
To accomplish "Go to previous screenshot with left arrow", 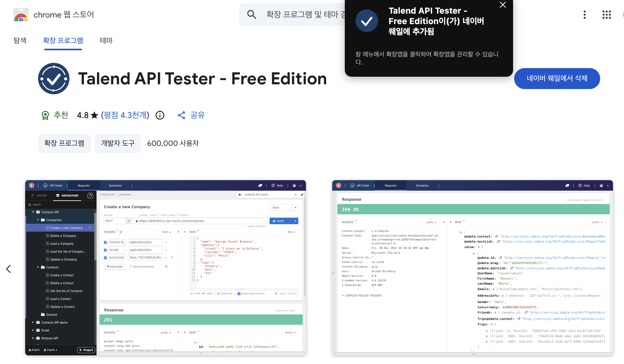I will 9,269.
